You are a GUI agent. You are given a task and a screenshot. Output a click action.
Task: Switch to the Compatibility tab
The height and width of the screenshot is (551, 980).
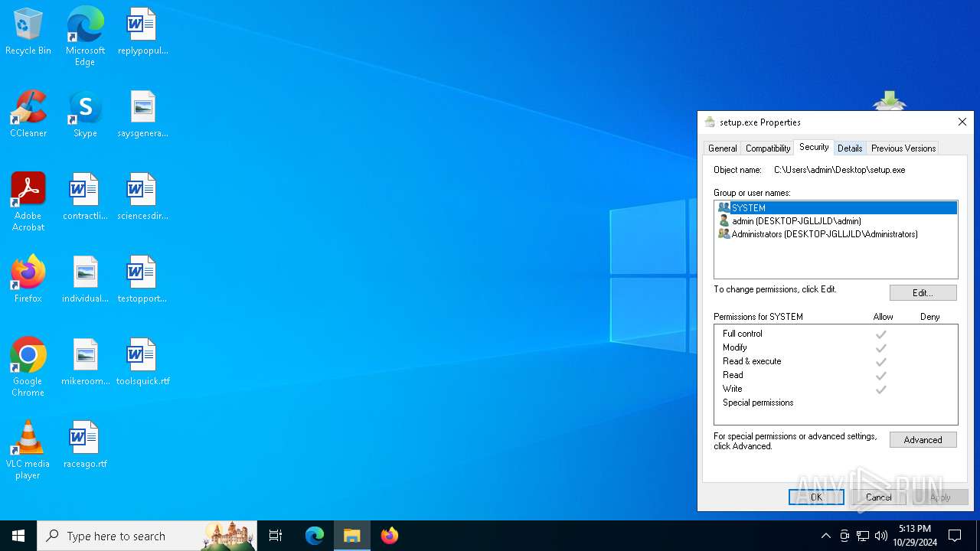click(x=767, y=148)
